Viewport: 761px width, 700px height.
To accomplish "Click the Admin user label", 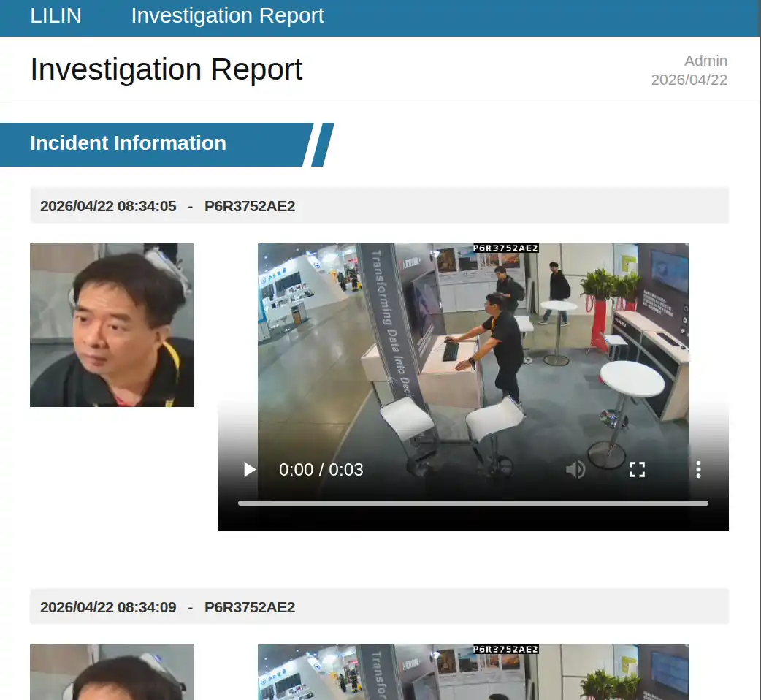I will (x=705, y=61).
